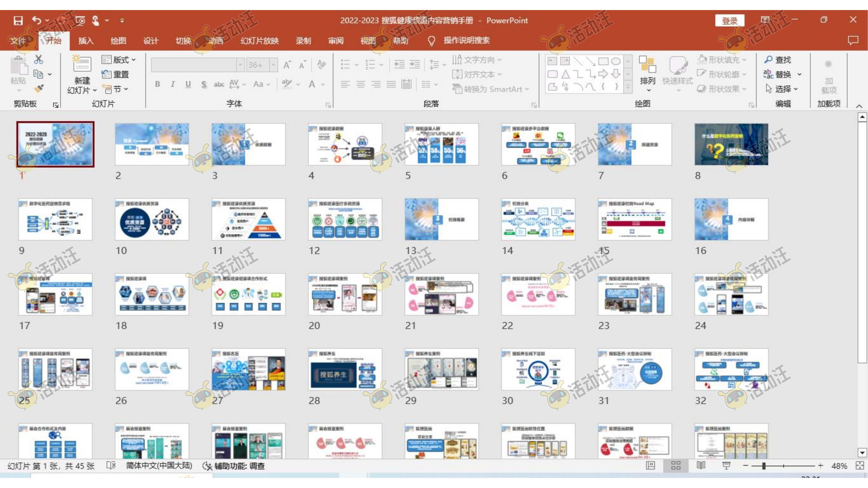Image resolution: width=868 pixels, height=488 pixels.
Task: Switch to the Transitions (切换) tab
Action: point(183,41)
